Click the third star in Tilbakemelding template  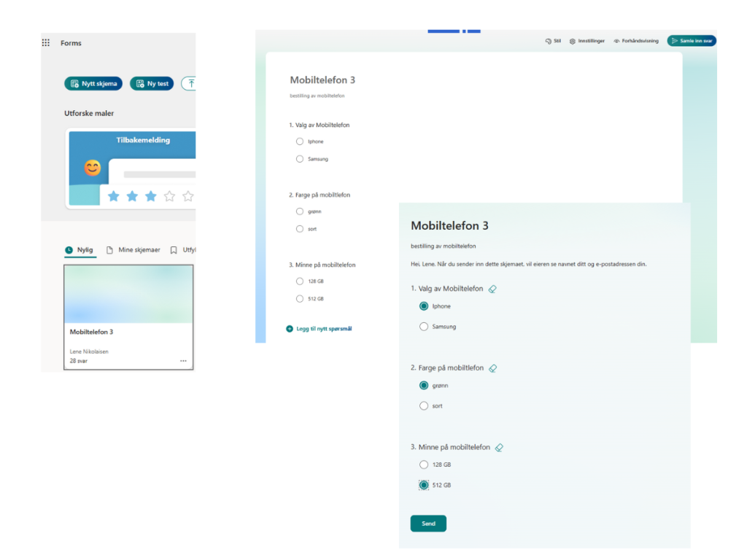tap(150, 196)
